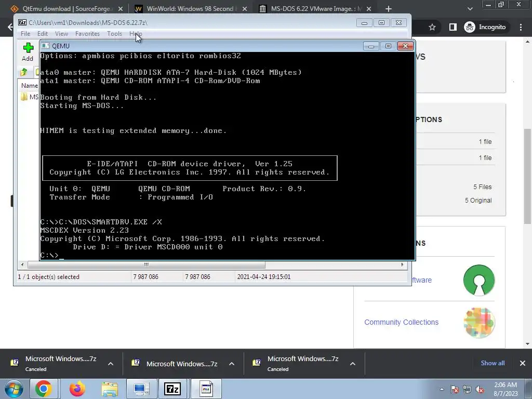Click the 7-Zip taskbar icon
Viewport: 532px width, 399px height.
point(172,389)
